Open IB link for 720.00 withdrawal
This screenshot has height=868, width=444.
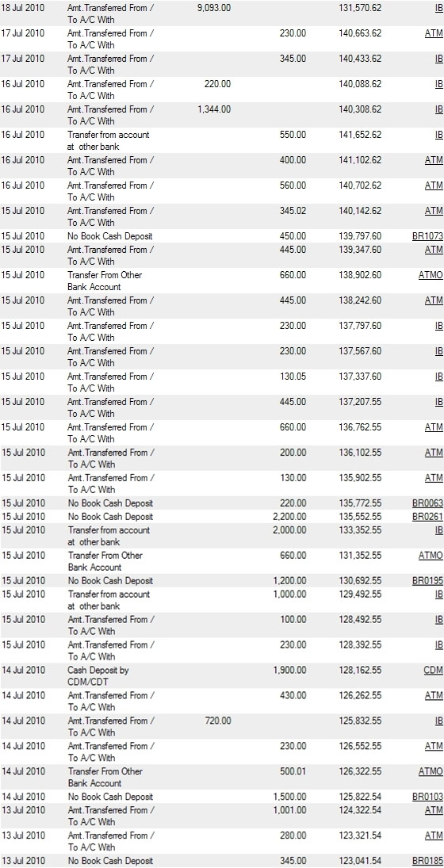coord(439,721)
